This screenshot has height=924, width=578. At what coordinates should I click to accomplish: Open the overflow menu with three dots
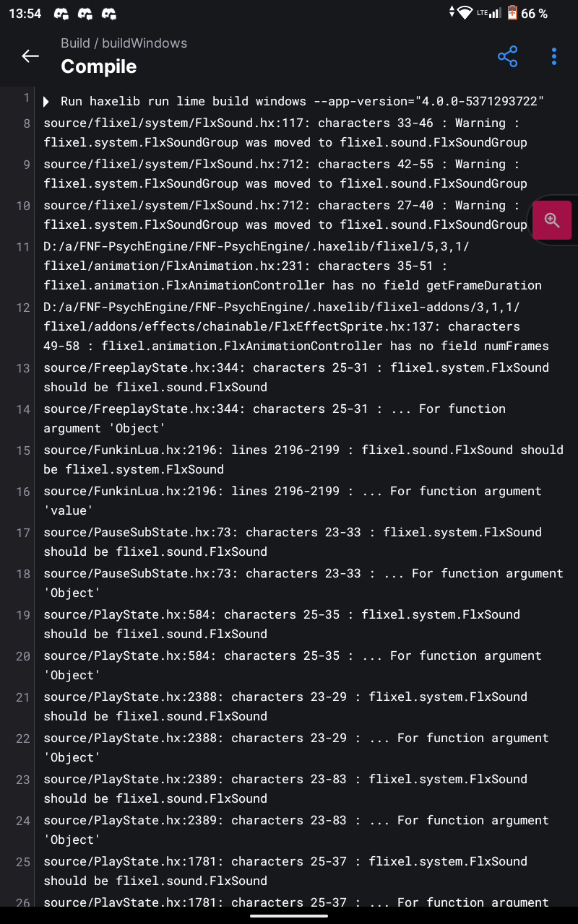coord(553,56)
